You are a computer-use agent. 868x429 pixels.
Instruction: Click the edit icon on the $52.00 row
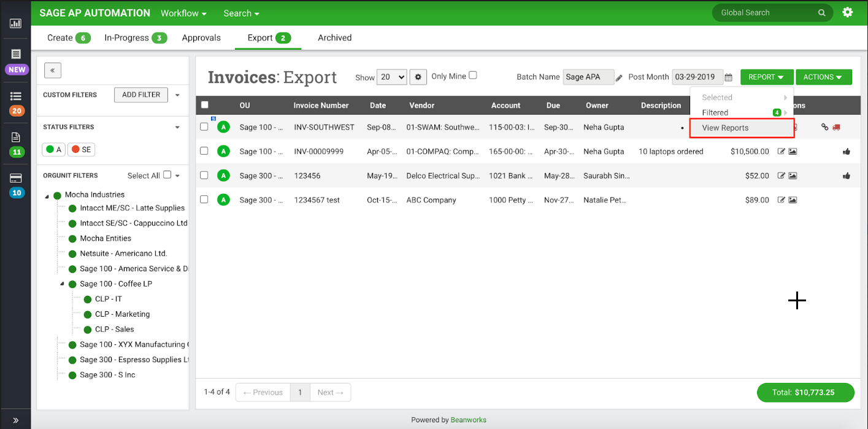click(781, 176)
